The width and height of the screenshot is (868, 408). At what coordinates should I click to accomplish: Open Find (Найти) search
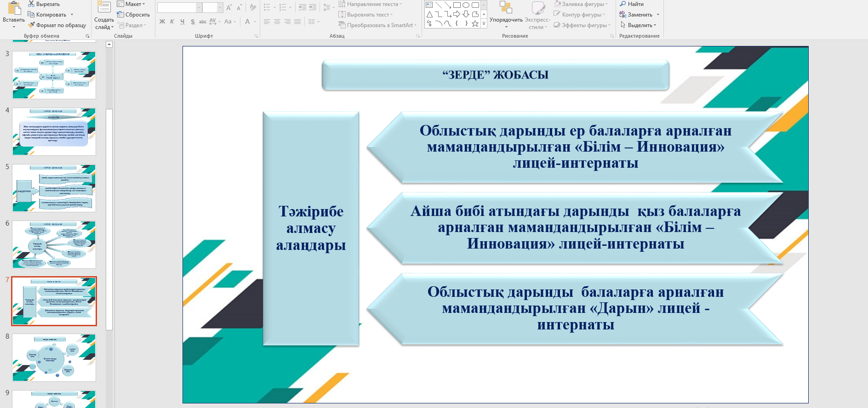(x=632, y=4)
